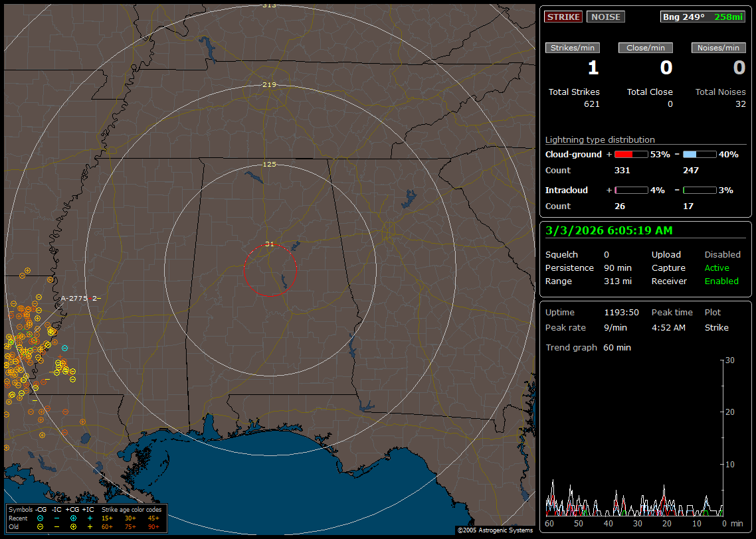Viewport: 756px width, 539px height.
Task: Click the storm cell label A-2775
Action: click(74, 299)
